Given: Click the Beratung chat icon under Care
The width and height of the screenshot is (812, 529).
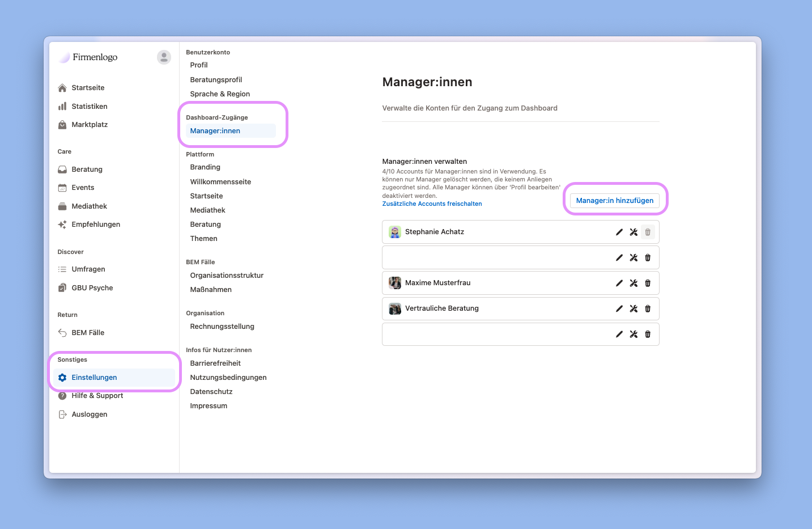Looking at the screenshot, I should (62, 169).
